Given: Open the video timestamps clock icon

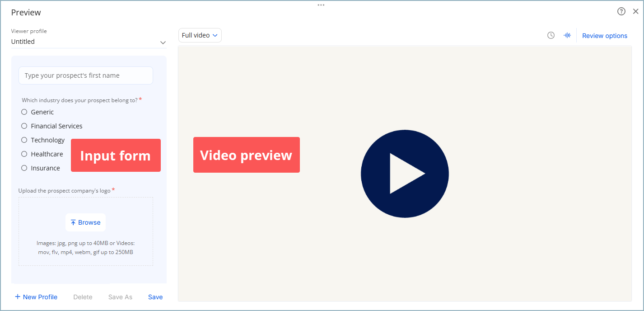Looking at the screenshot, I should (x=551, y=35).
